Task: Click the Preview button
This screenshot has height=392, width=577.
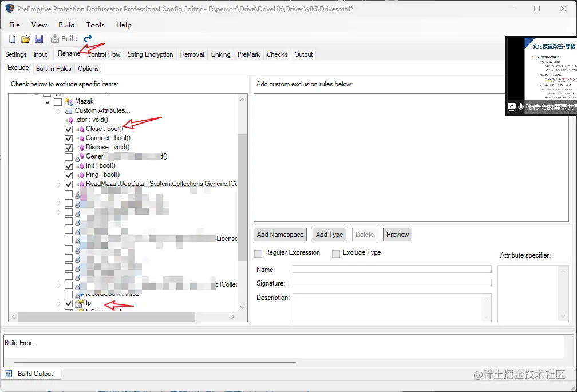Action: 397,235
